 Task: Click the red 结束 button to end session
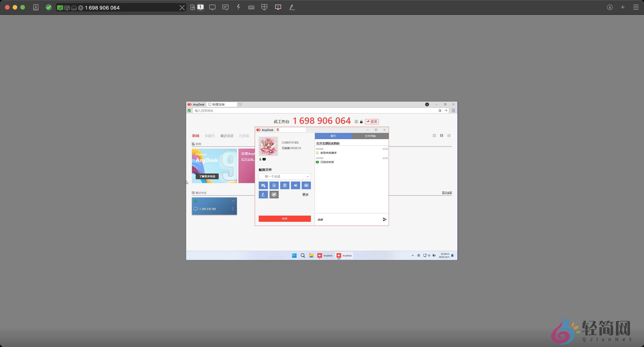285,219
